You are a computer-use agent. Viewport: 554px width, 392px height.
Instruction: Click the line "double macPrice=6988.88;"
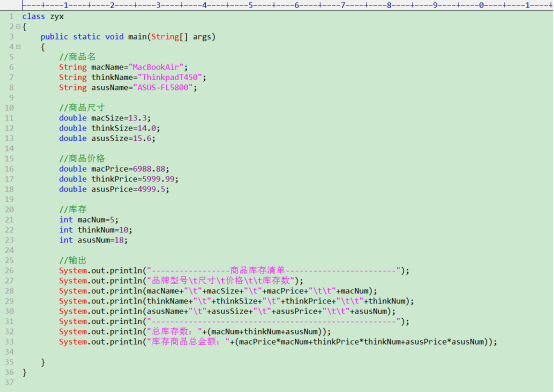tap(114, 169)
